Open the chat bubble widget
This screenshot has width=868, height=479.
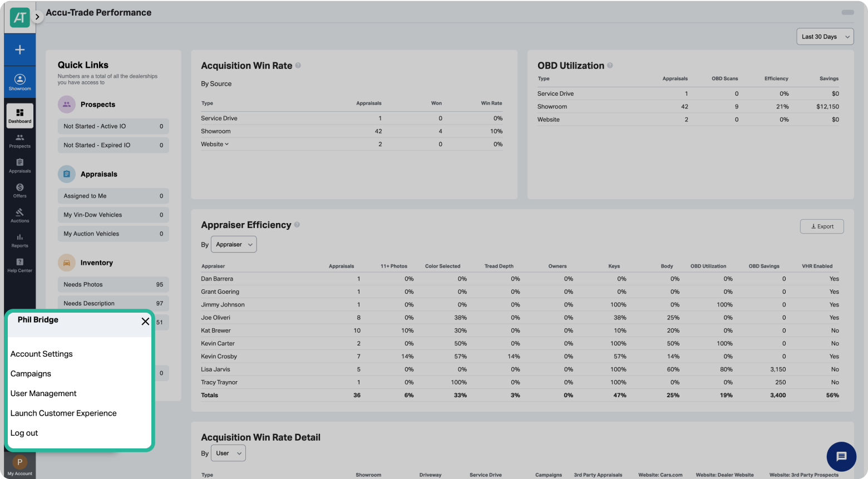coord(841,456)
